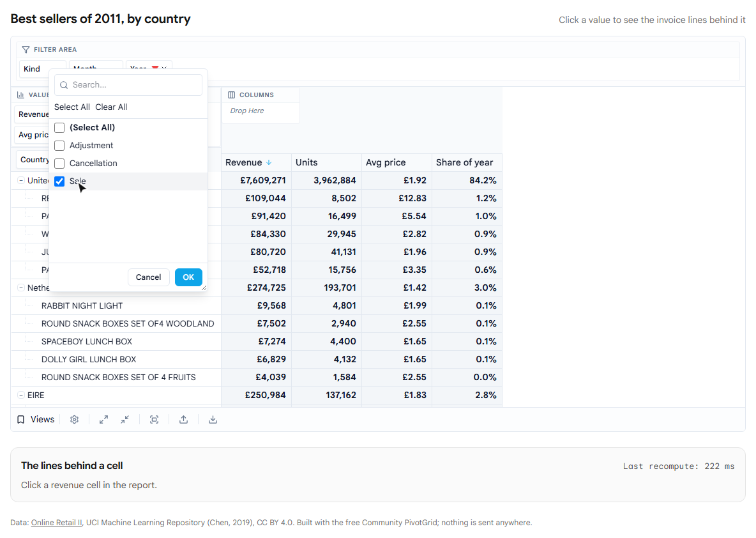Uncheck the Sale checkbox
Screen dimensions: 756x538
pos(59,181)
